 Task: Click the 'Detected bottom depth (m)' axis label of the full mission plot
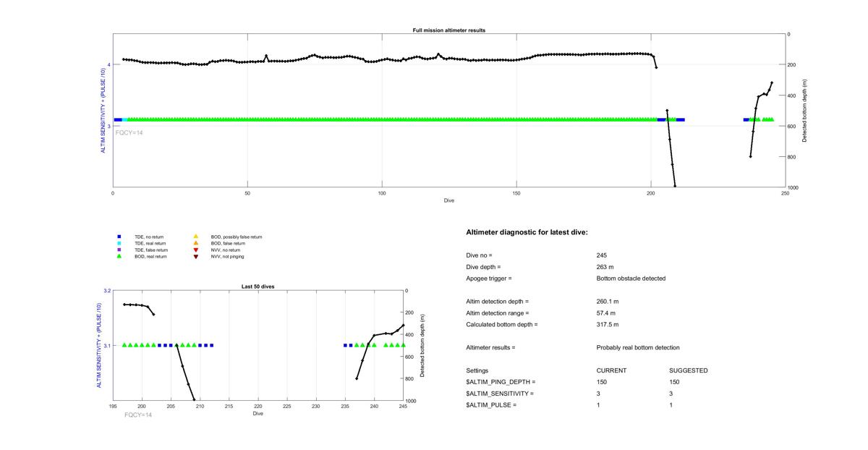tap(804, 110)
